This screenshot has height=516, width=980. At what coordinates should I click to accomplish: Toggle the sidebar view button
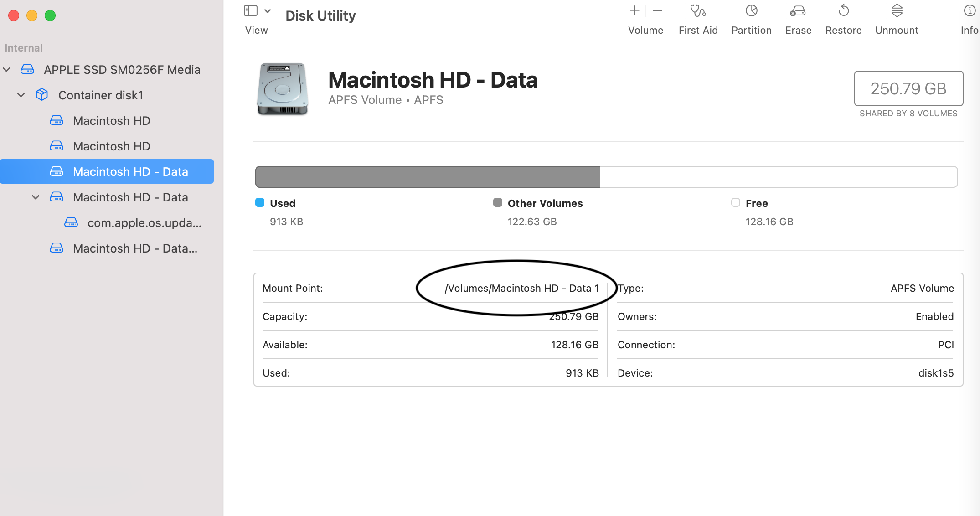click(251, 11)
